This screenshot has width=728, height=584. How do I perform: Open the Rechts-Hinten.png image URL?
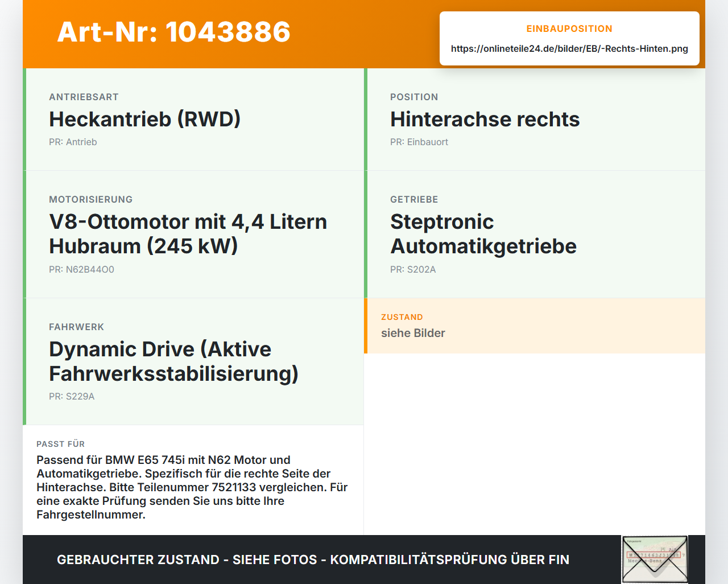pyautogui.click(x=569, y=48)
